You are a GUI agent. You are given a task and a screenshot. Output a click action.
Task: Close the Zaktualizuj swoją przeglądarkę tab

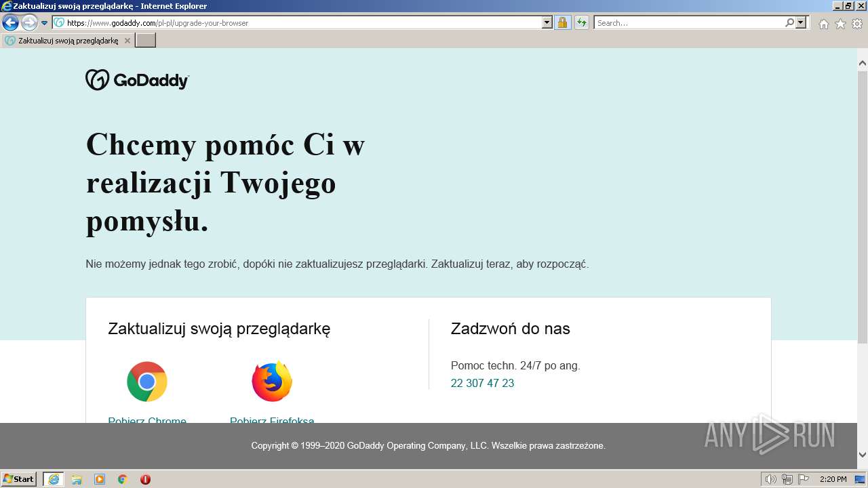[127, 41]
